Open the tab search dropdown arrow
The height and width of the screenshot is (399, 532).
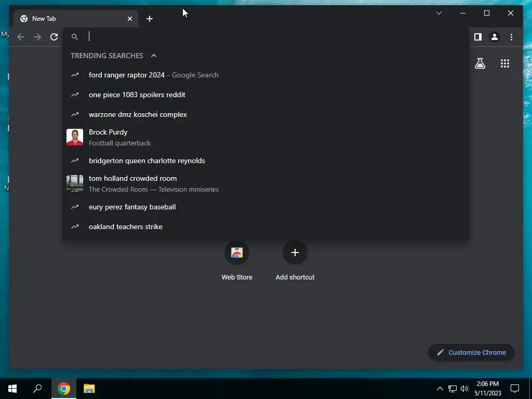438,13
